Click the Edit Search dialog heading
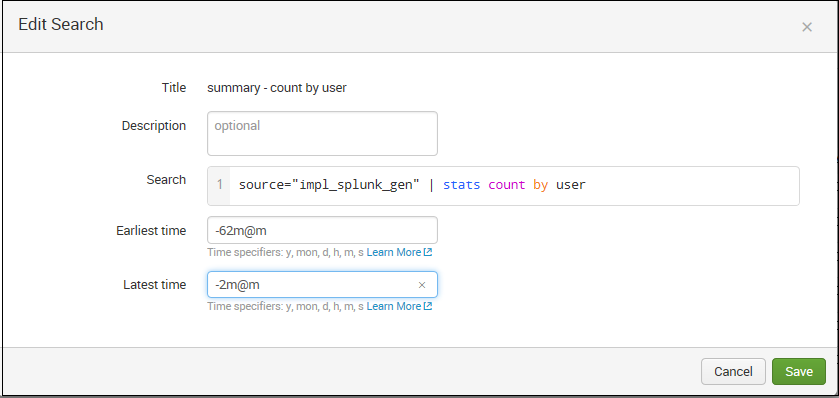Viewport: 839px width, 398px height. pos(60,25)
